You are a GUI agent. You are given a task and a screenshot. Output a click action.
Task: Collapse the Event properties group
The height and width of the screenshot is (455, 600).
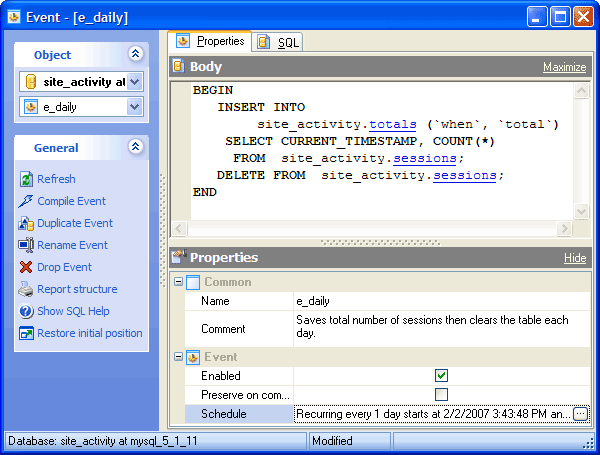coord(179,357)
